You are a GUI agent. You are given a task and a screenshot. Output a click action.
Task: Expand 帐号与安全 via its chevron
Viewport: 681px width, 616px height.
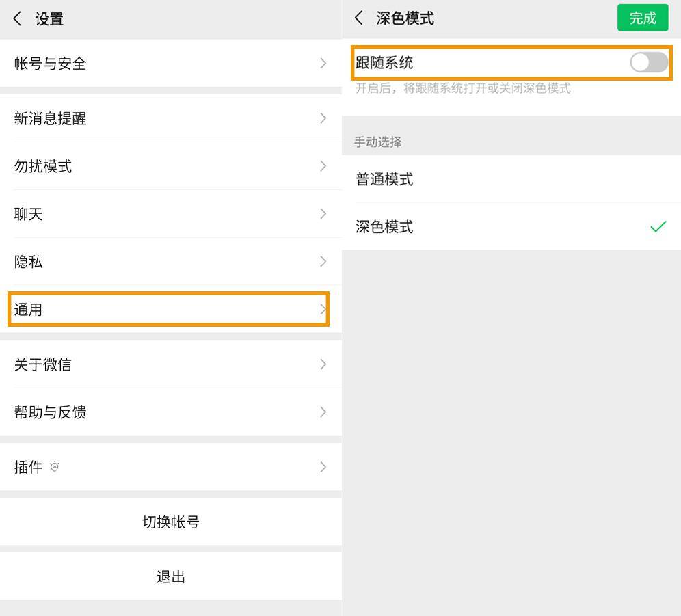[323, 63]
